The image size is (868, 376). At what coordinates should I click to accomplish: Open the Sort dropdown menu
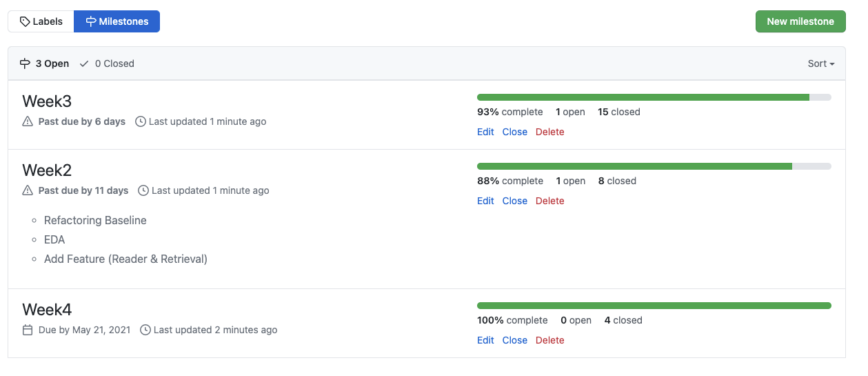(x=821, y=63)
